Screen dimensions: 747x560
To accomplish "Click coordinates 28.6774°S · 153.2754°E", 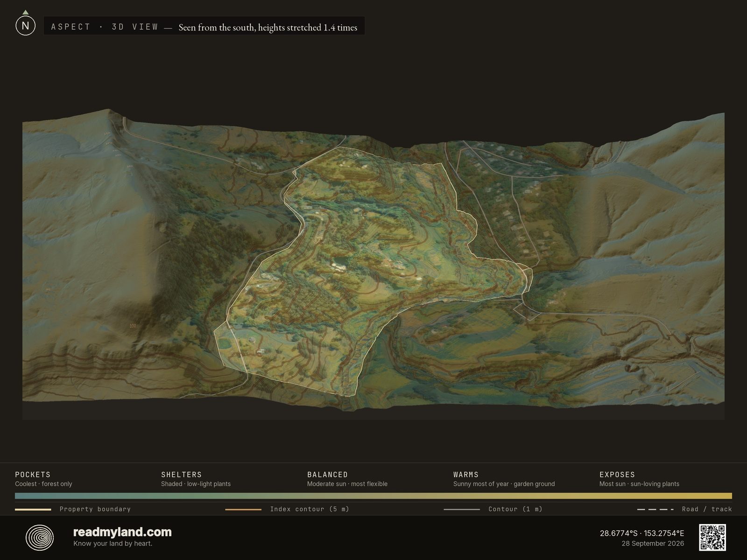I will point(642,533).
